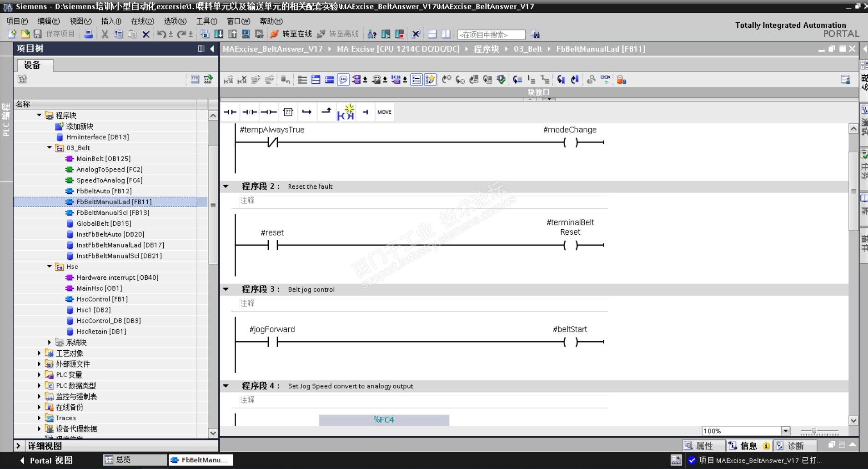Click the project tree vertical scrollbar
Image resolution: width=868 pixels, height=469 pixels.
click(x=213, y=205)
